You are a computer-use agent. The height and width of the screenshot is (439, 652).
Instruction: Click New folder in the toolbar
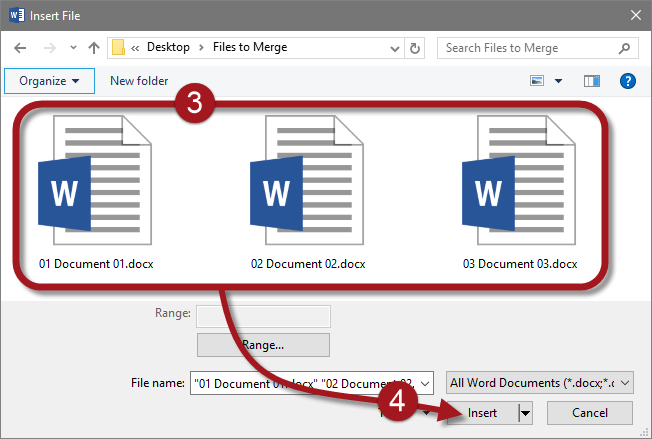[139, 81]
